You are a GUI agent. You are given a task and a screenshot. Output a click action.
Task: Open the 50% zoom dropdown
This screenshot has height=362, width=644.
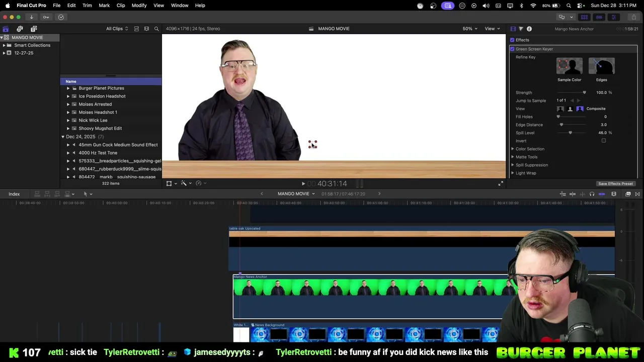[470, 29]
